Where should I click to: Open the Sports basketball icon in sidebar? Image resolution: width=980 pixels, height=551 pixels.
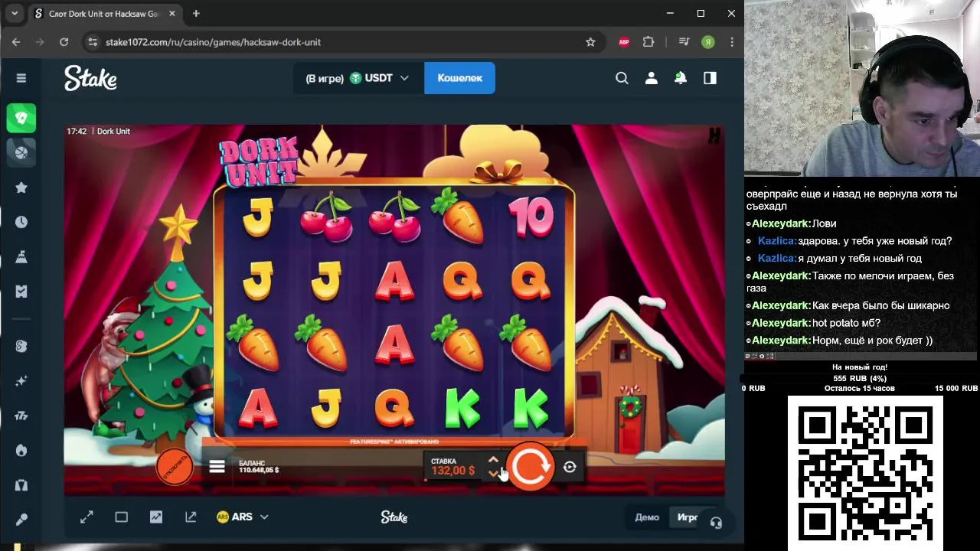pyautogui.click(x=21, y=152)
